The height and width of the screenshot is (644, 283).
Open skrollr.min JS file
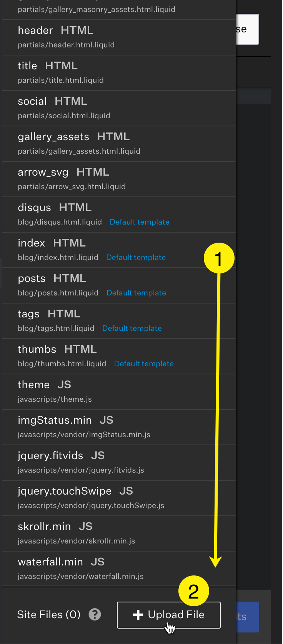(x=119, y=533)
